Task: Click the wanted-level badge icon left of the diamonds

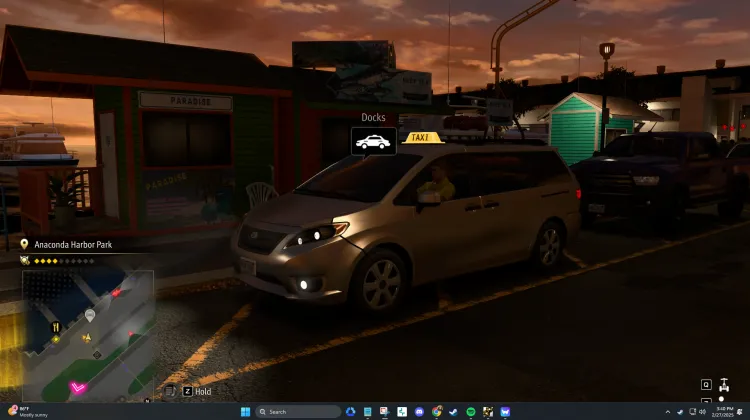Action: [x=25, y=261]
